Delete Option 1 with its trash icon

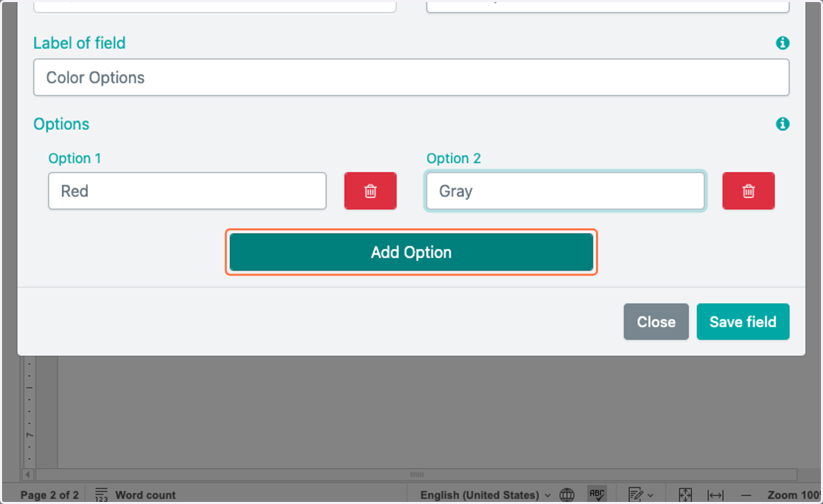click(370, 191)
